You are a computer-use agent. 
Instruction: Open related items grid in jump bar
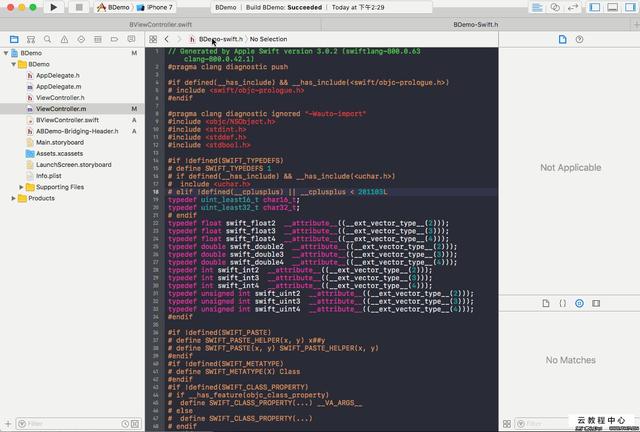(x=153, y=39)
